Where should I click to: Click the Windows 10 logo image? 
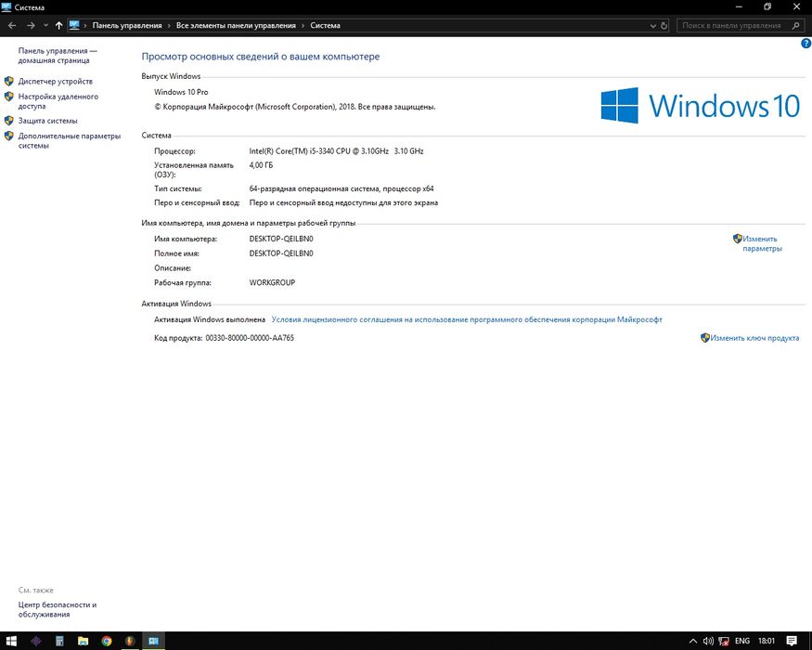[x=700, y=105]
